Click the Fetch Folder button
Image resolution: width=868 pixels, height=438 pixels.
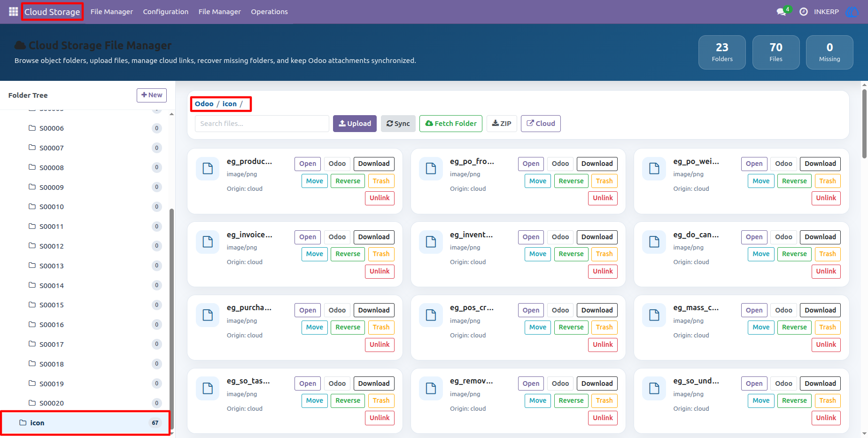click(x=451, y=124)
